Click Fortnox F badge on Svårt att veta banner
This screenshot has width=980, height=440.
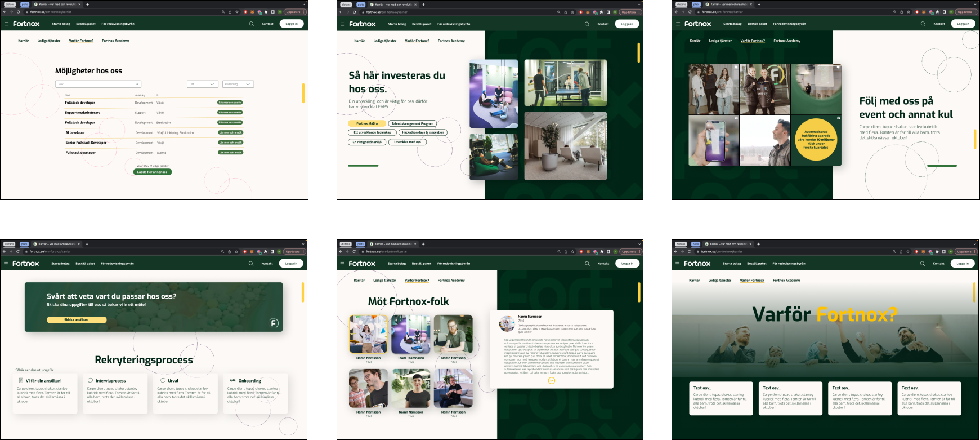pyautogui.click(x=274, y=323)
